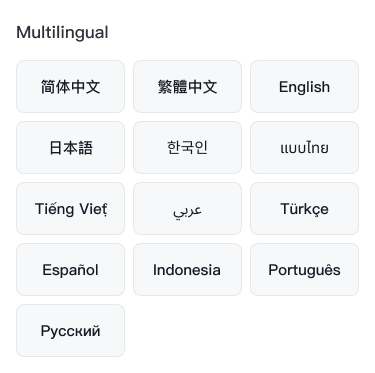Image resolution: width=375 pixels, height=373 pixels.
Task: Switch language to Türkçe
Action: pos(304,209)
